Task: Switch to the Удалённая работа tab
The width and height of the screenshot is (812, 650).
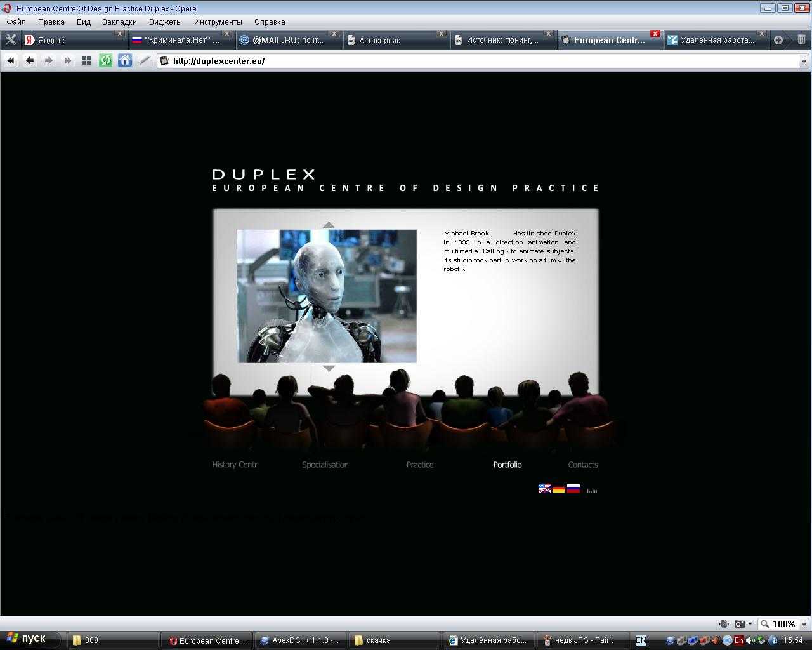Action: [717, 40]
